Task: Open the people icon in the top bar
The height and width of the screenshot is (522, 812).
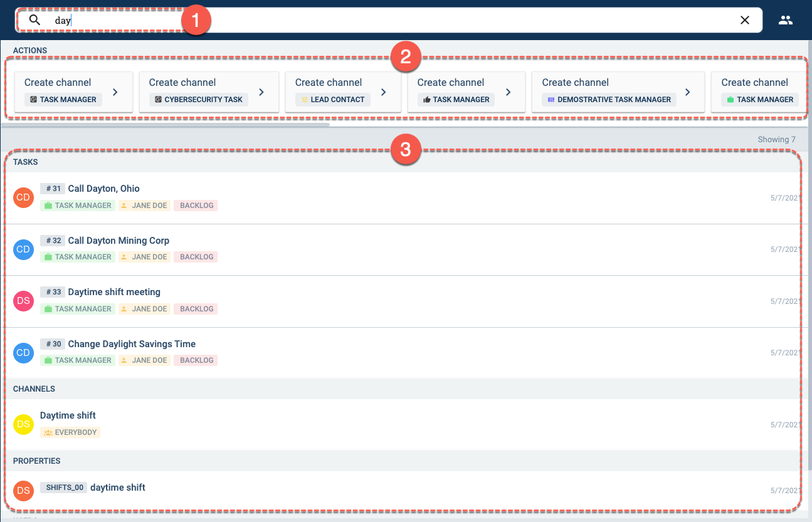Action: click(786, 20)
